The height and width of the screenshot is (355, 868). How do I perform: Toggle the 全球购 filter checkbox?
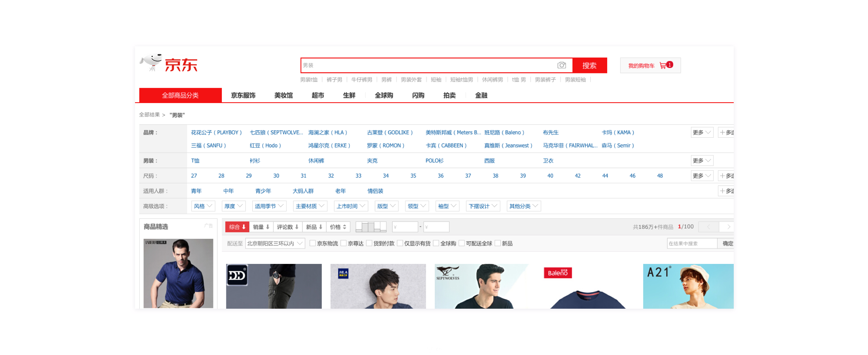[436, 243]
